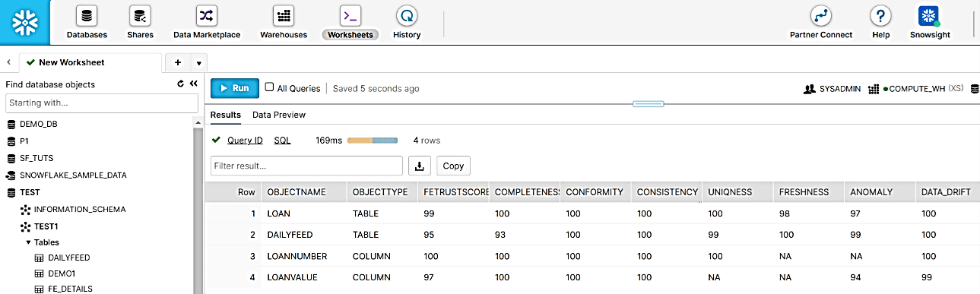This screenshot has width=980, height=294.
Task: Open the Query ID link
Action: (x=245, y=141)
